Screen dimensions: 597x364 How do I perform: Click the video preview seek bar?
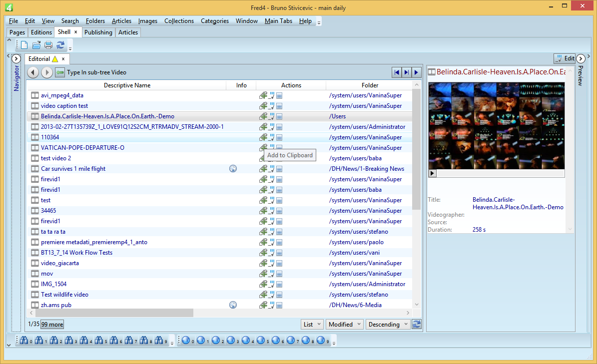(500, 173)
